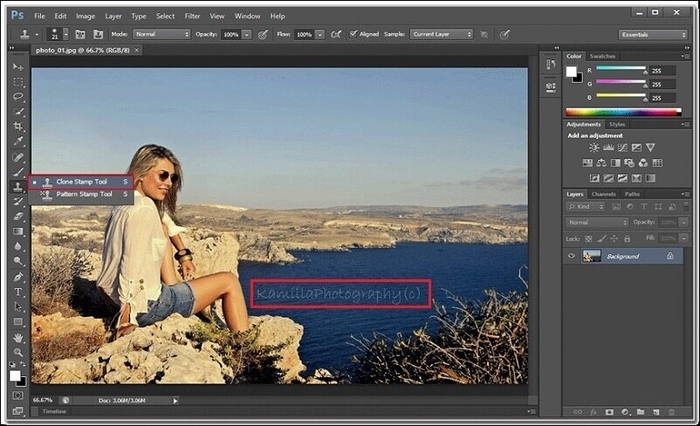
Task: Click the color spectrum ramp bar
Action: pos(624,112)
